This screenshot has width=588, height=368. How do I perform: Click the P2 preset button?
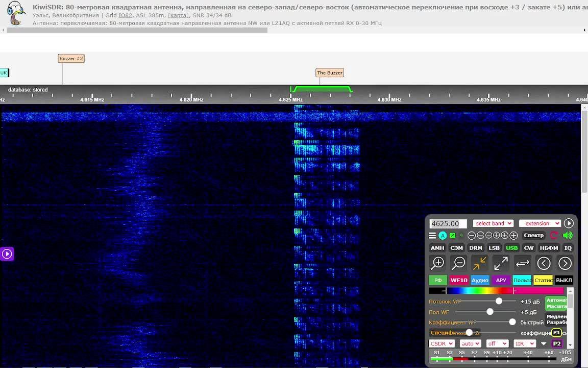pyautogui.click(x=556, y=343)
